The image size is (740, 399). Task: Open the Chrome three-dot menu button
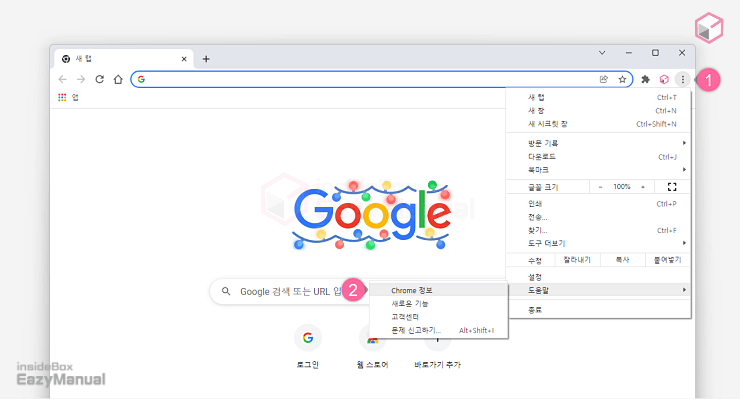(682, 79)
